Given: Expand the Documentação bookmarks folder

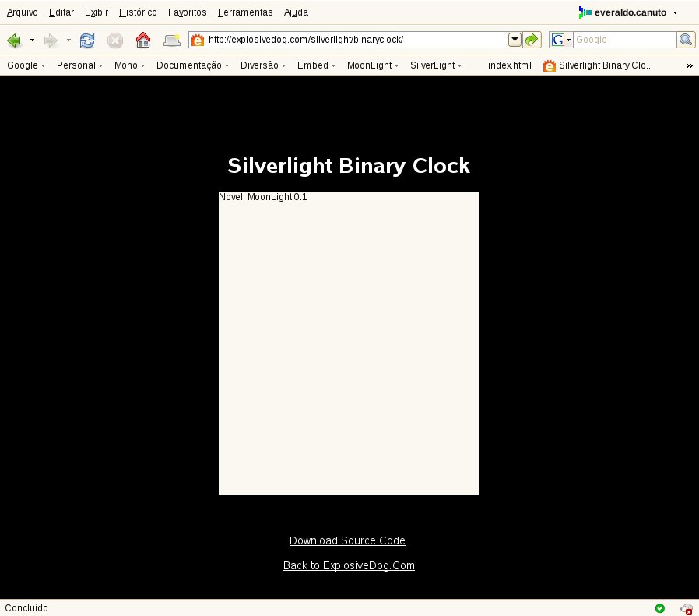Looking at the screenshot, I should coord(192,65).
